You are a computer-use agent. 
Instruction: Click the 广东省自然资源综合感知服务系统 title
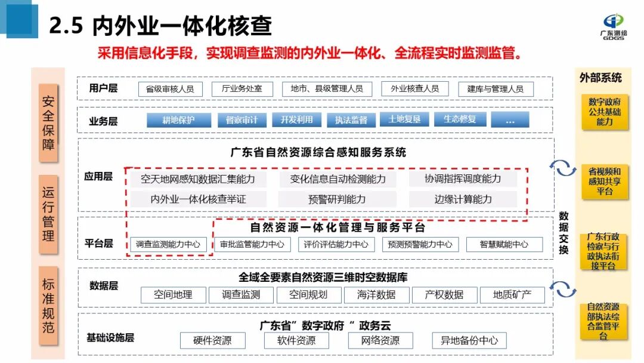click(x=318, y=152)
